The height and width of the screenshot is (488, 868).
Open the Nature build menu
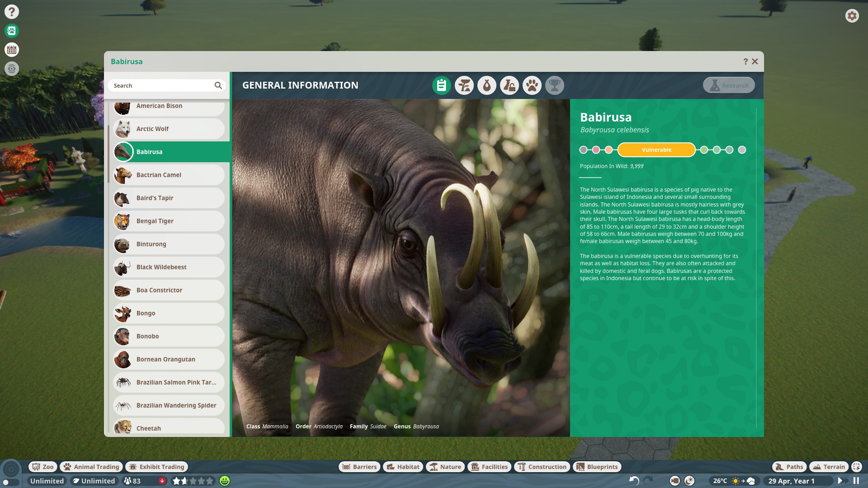pyautogui.click(x=445, y=467)
